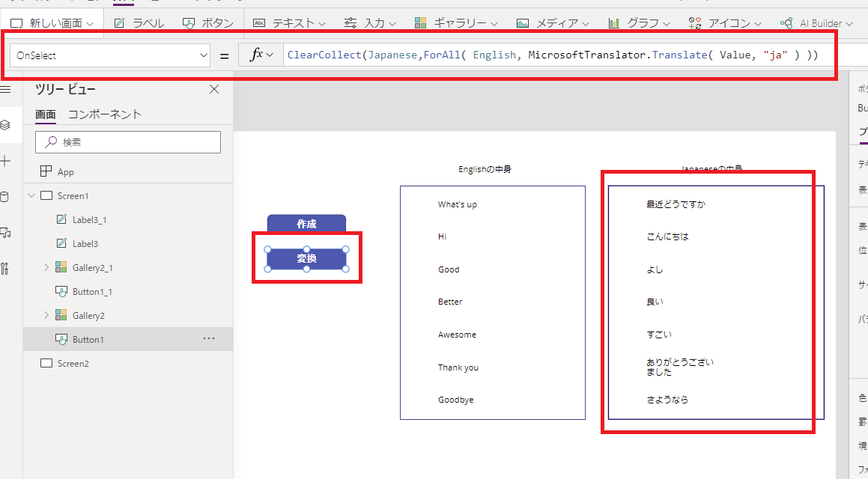This screenshot has width=868, height=479.
Task: Insert a ラベル from the ribbon
Action: [147, 22]
